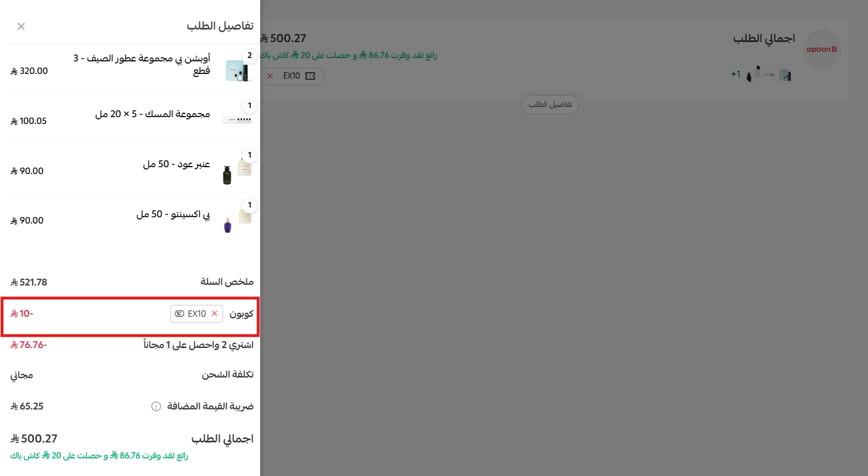
Task: Remove EX10 coupon in the order details panel
Action: [x=215, y=313]
